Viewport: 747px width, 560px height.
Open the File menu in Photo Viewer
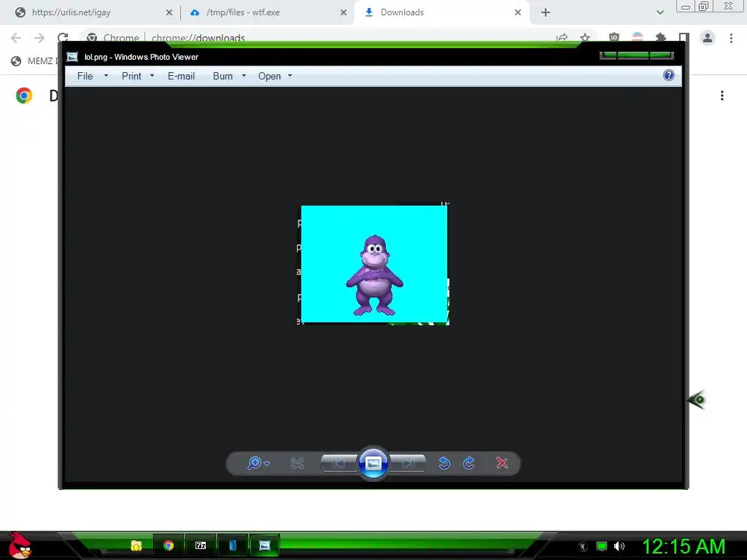coord(85,76)
